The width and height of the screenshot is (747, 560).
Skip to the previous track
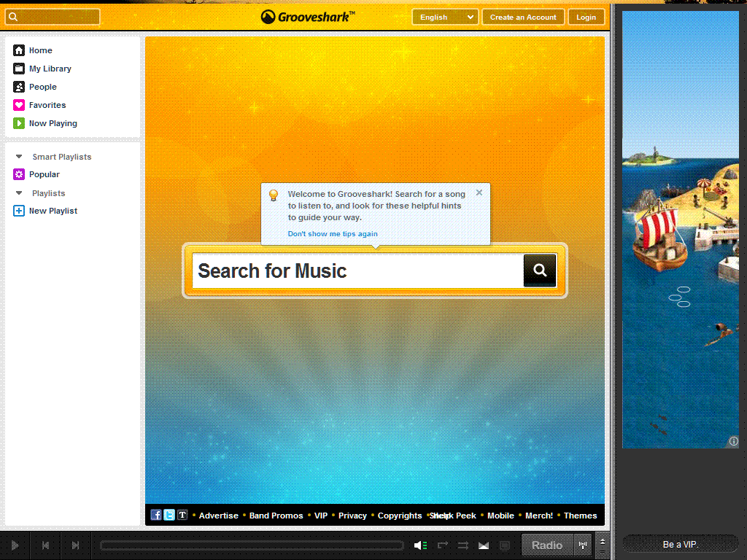[45, 545]
